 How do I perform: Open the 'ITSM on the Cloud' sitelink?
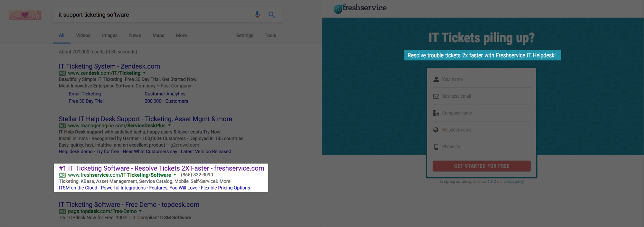78,188
